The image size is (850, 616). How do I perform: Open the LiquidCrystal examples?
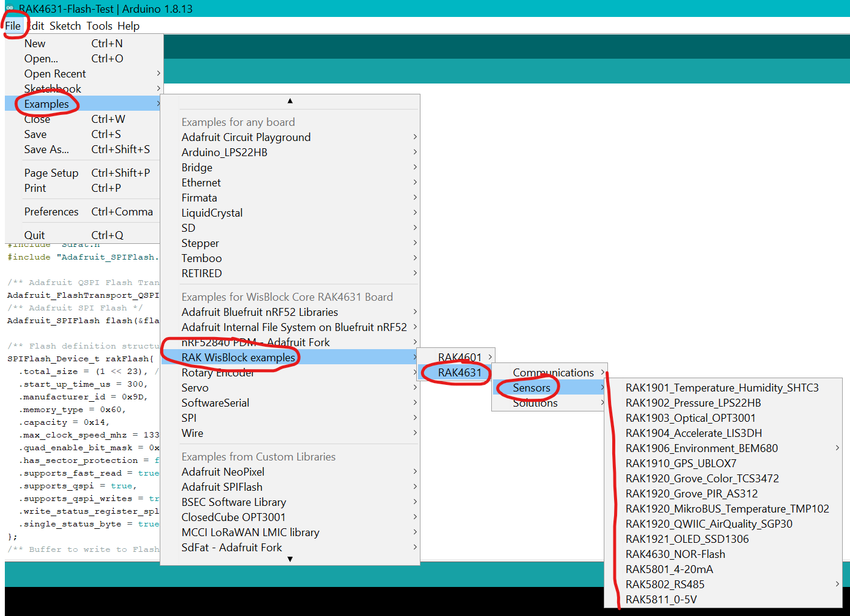pyautogui.click(x=290, y=213)
